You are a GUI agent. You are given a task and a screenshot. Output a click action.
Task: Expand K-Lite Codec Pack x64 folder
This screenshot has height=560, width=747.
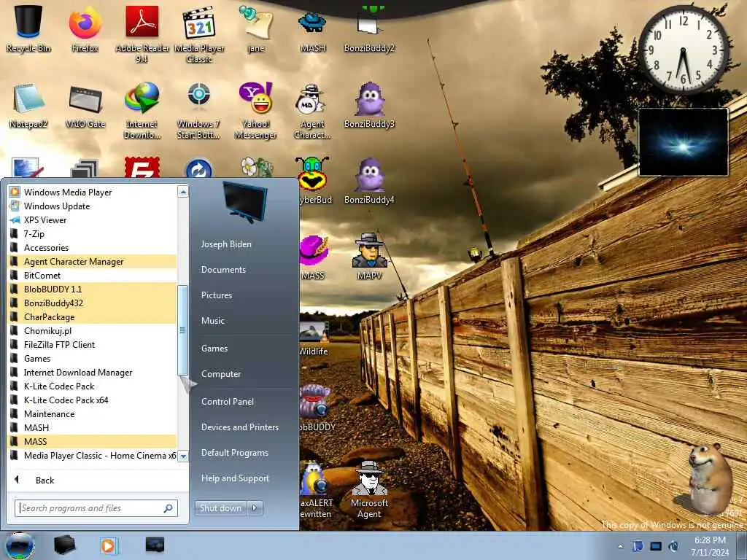[92, 400]
